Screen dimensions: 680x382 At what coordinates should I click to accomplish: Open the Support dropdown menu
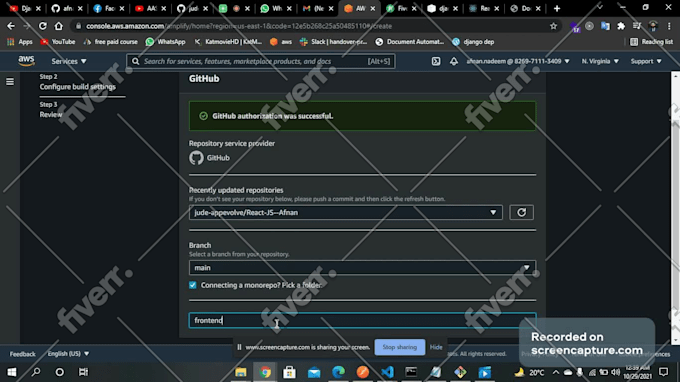point(646,61)
